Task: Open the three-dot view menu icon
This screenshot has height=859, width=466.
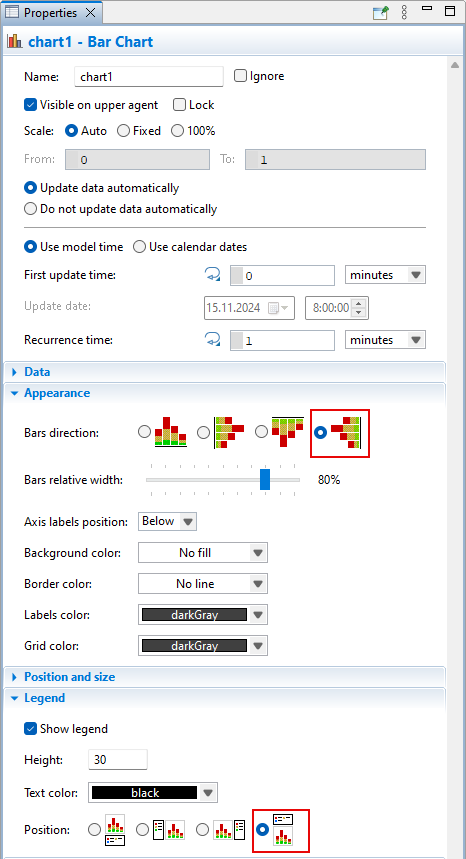Action: pos(405,13)
